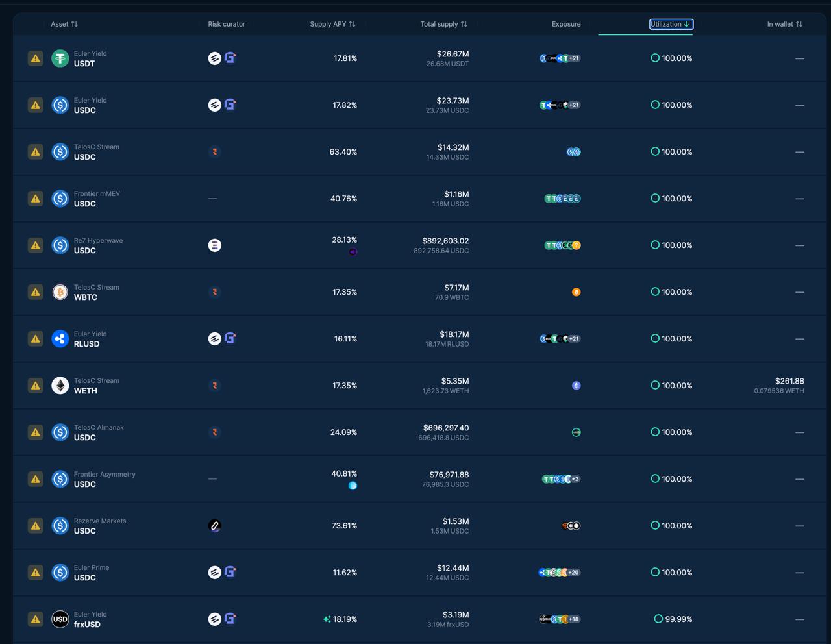Click Re7 Hyperwave risk curator icon
The image size is (831, 644).
pos(215,245)
